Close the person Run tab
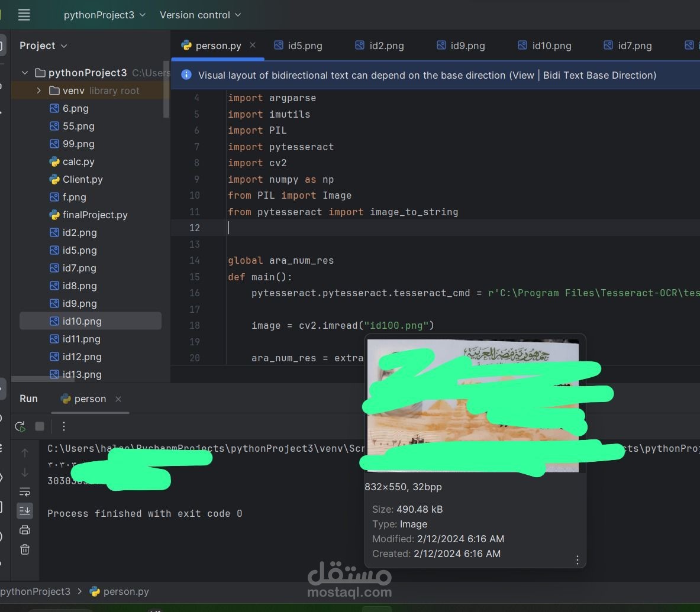 tap(118, 399)
